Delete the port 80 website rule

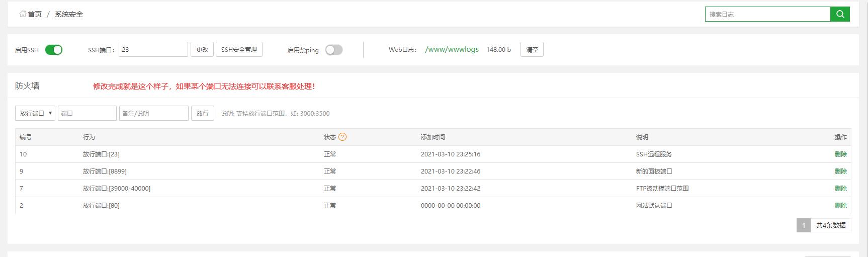pos(840,206)
